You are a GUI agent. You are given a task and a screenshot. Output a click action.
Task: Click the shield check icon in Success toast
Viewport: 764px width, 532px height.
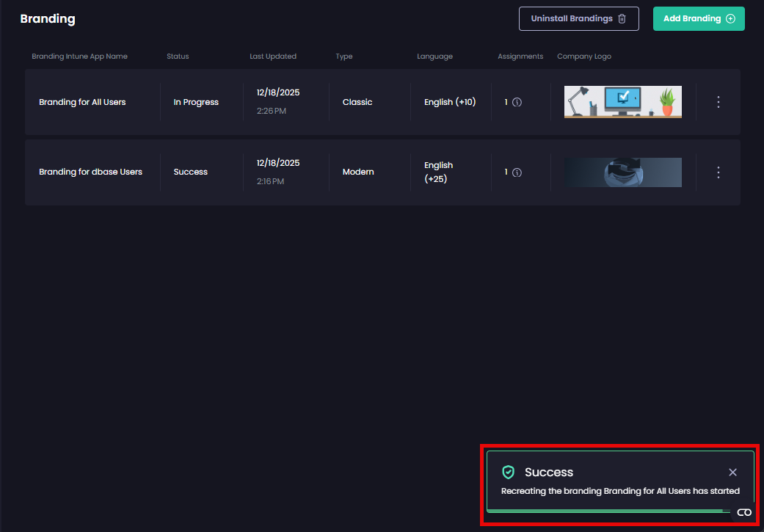click(509, 472)
